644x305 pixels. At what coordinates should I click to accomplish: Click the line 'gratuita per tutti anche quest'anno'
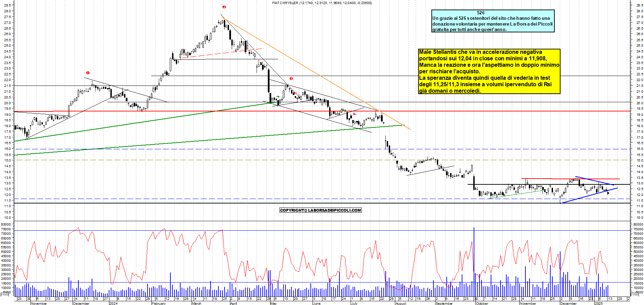469,29
